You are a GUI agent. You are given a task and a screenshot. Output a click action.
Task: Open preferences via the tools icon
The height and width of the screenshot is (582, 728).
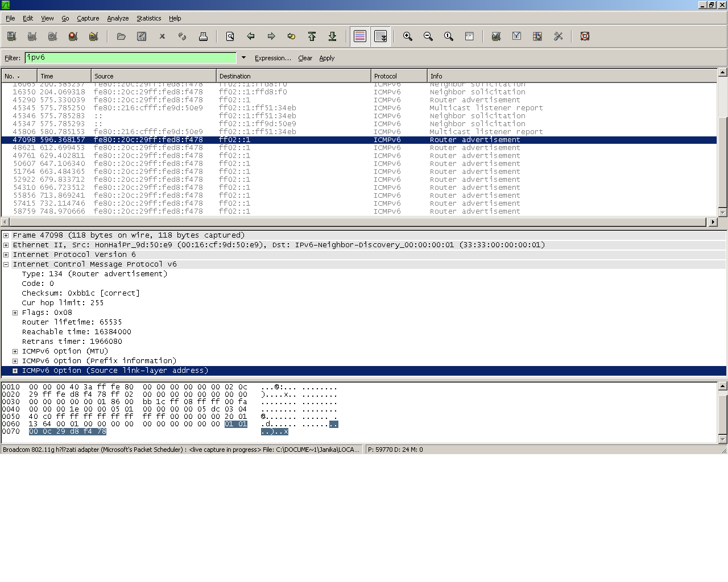click(x=558, y=36)
